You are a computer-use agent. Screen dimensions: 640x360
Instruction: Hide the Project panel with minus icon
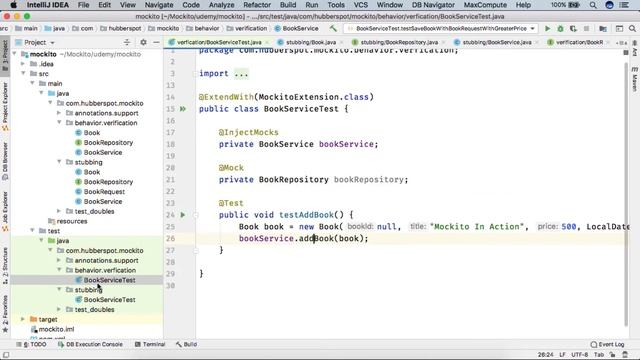[156, 42]
